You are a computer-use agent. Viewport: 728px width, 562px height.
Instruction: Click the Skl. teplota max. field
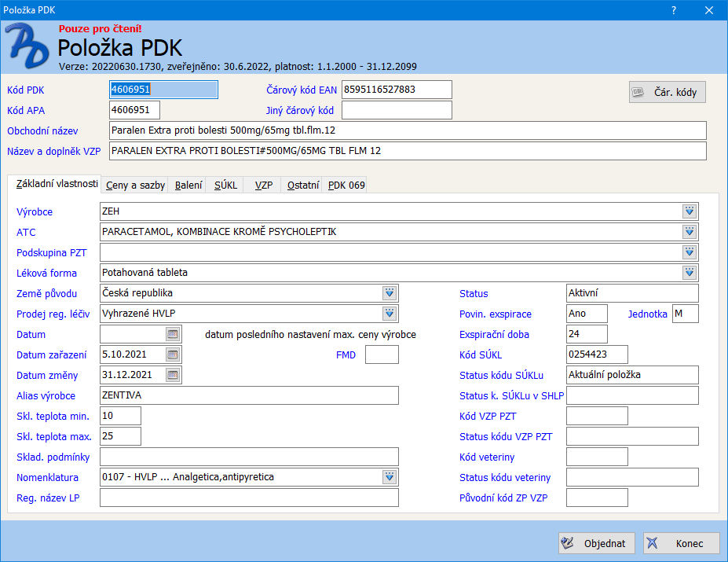click(x=120, y=436)
